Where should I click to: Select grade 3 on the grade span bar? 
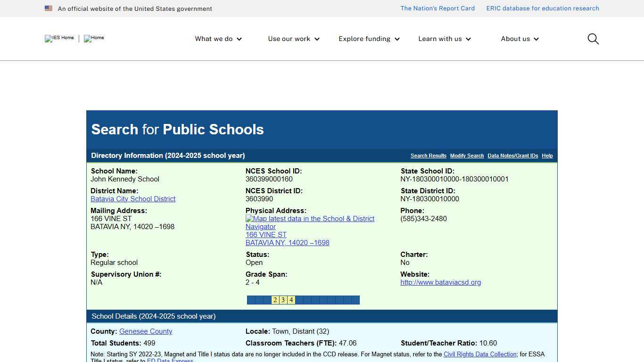(x=283, y=300)
